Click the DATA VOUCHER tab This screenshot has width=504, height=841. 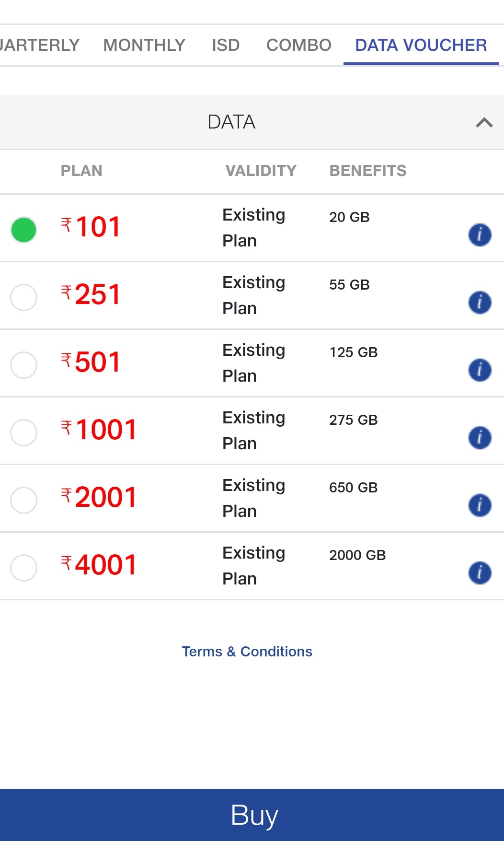[x=421, y=45]
